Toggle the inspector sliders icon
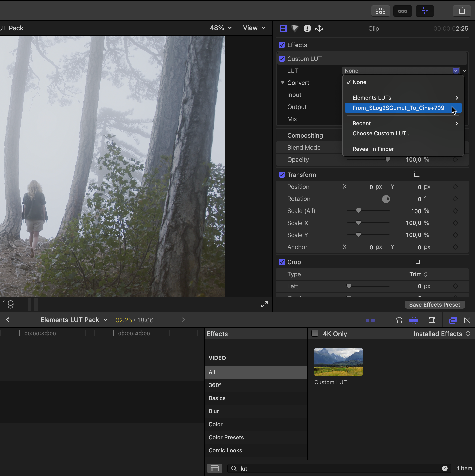 point(425,11)
